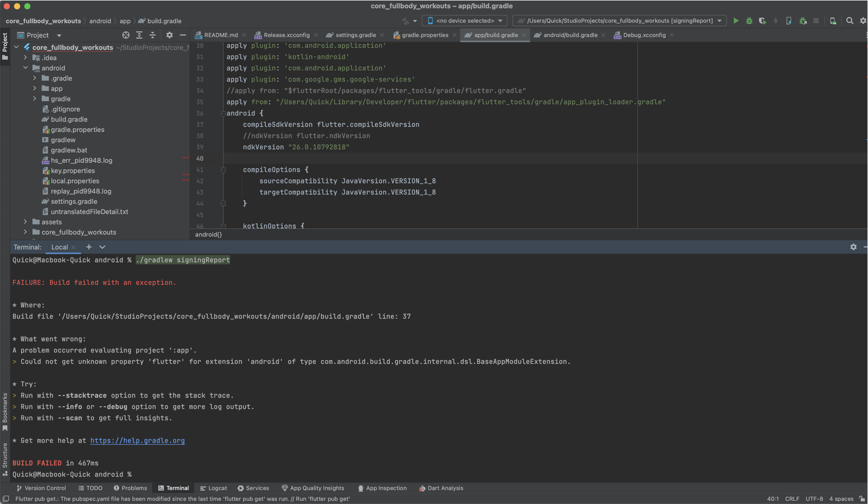Open Dart Analysis panel
This screenshot has width=868, height=504.
(x=441, y=488)
